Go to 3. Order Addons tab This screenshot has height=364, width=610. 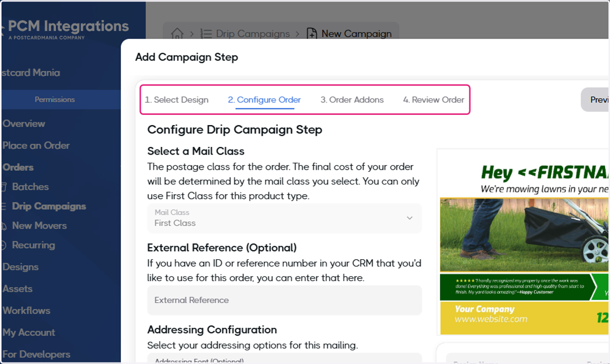352,100
